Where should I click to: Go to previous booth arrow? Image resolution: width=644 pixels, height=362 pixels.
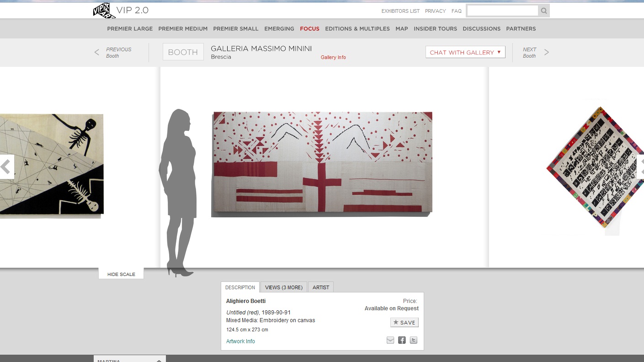click(x=96, y=53)
